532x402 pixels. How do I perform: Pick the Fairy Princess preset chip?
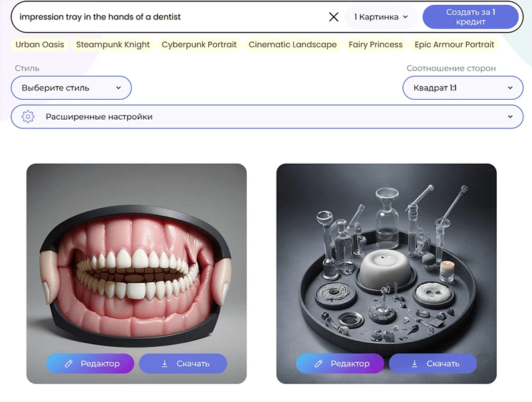(x=376, y=45)
